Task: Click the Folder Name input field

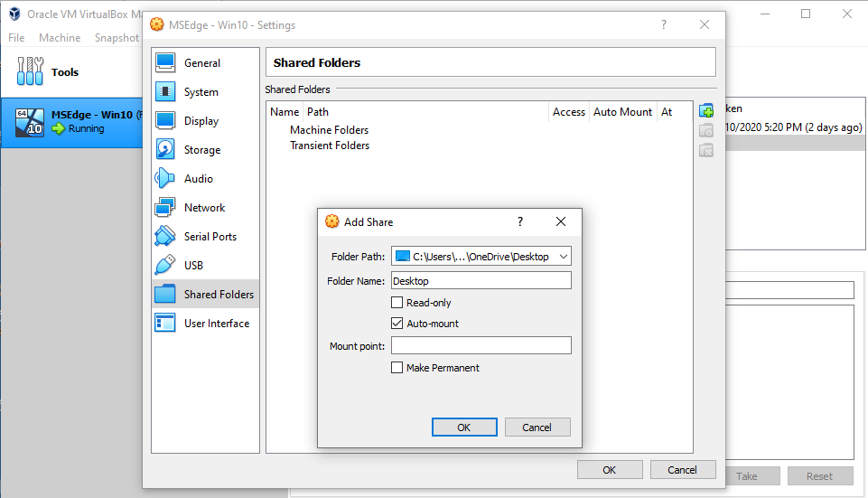Action: [481, 280]
